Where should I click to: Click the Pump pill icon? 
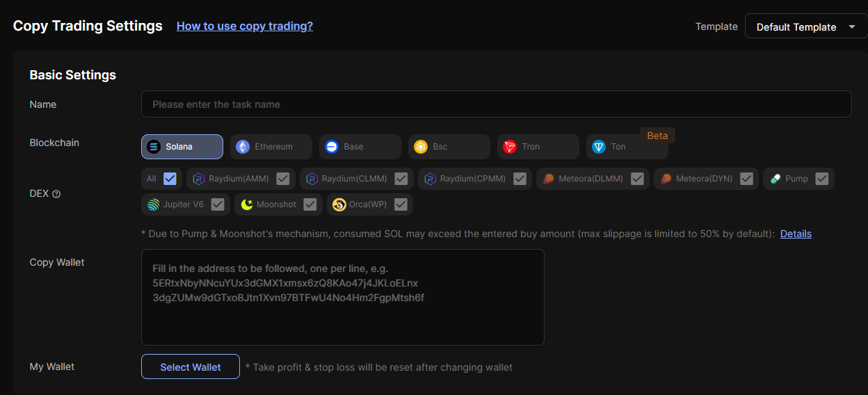point(775,179)
